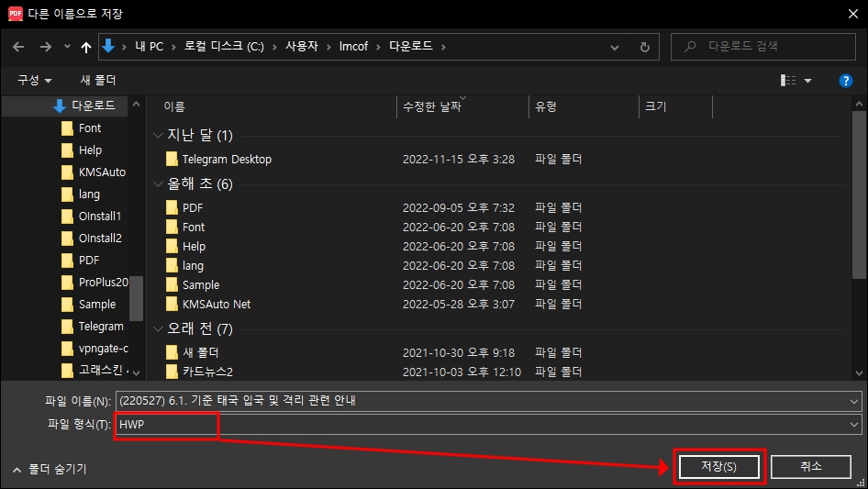Collapse the 지난 달 (1) group
868x489 pixels.
(158, 135)
